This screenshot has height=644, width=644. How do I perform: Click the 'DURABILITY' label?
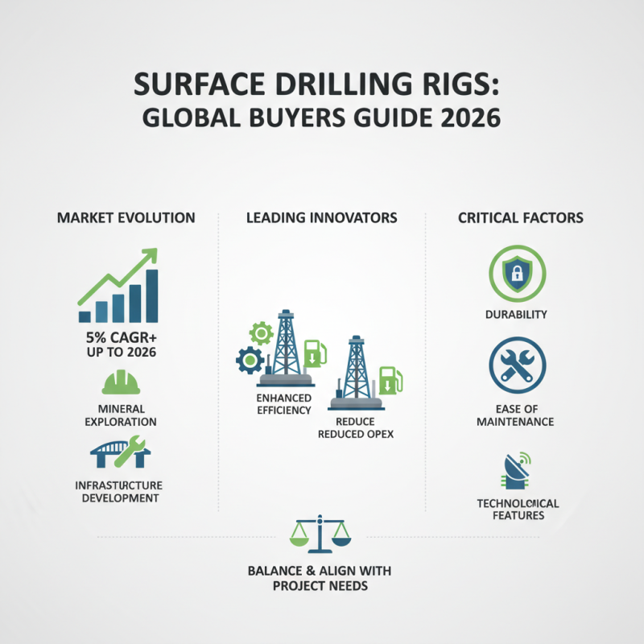point(516,315)
